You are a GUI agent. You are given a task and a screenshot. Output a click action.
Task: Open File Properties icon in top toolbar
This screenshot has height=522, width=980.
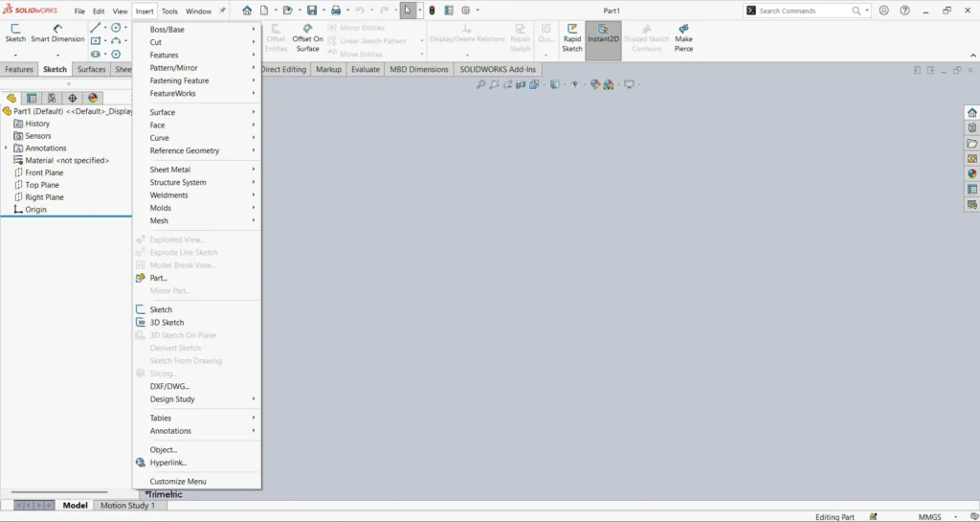[449, 11]
